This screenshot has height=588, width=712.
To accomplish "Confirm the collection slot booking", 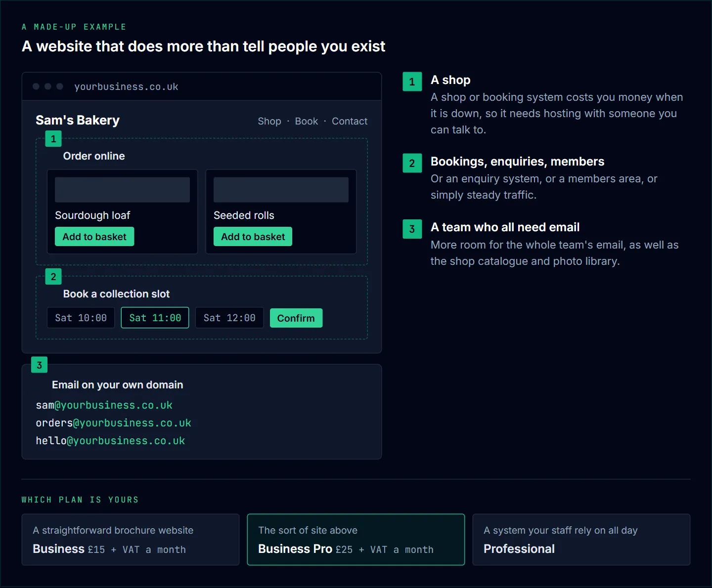I will point(296,318).
